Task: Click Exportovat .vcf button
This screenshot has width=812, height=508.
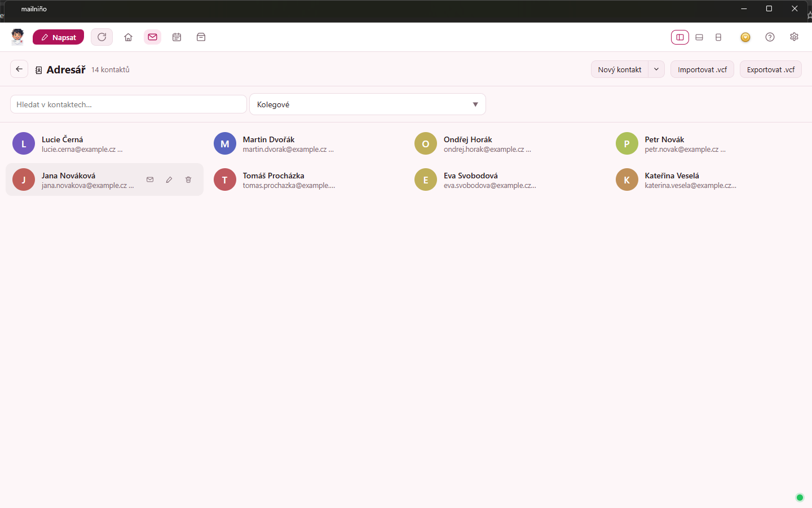Action: (x=771, y=69)
